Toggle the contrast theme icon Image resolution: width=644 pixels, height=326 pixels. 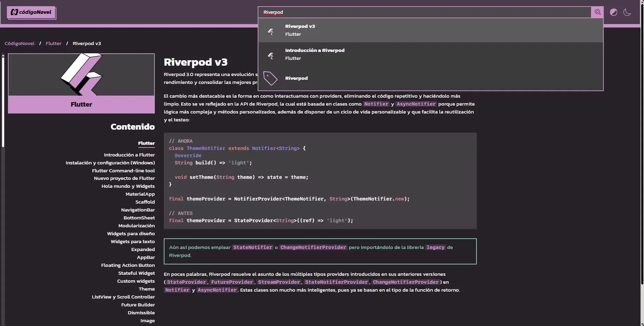[614, 12]
